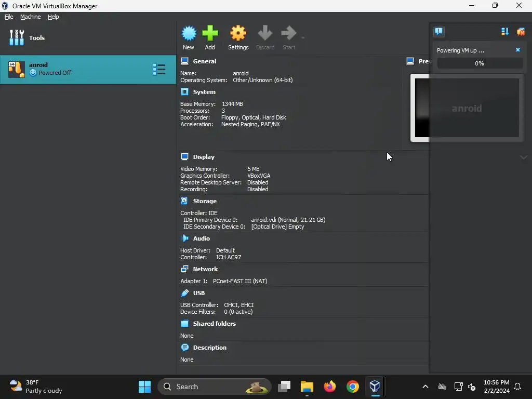Click the New virtual machine icon
Viewport: 532px width, 399px height.
click(x=189, y=33)
